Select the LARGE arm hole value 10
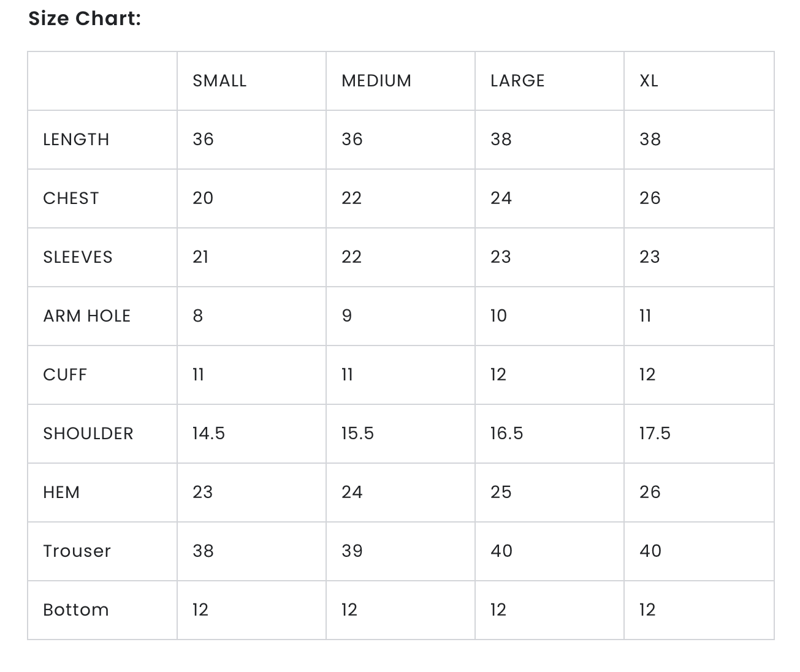 click(x=498, y=316)
